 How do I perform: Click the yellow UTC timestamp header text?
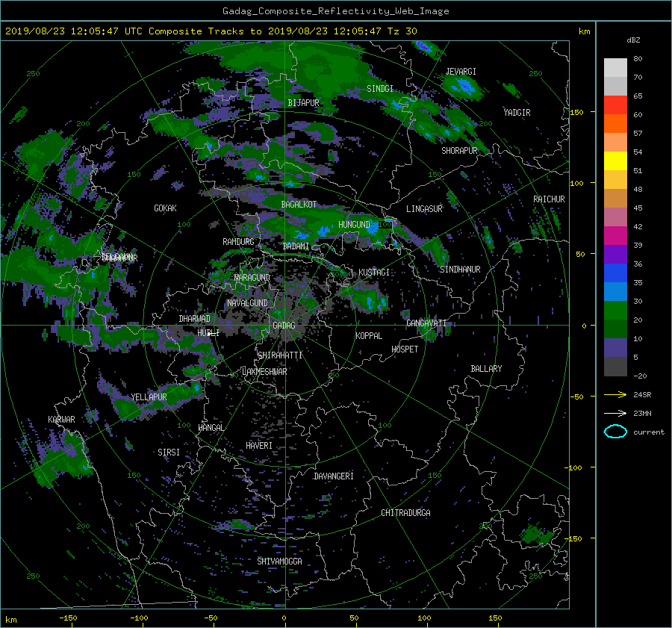pyautogui.click(x=211, y=31)
